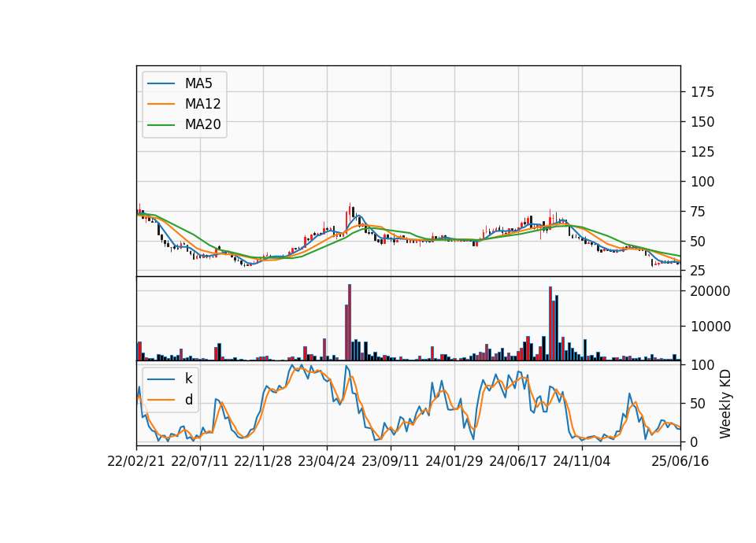Click the 23/09/11 date tick label
The height and width of the screenshot is (543, 756).
[390, 461]
